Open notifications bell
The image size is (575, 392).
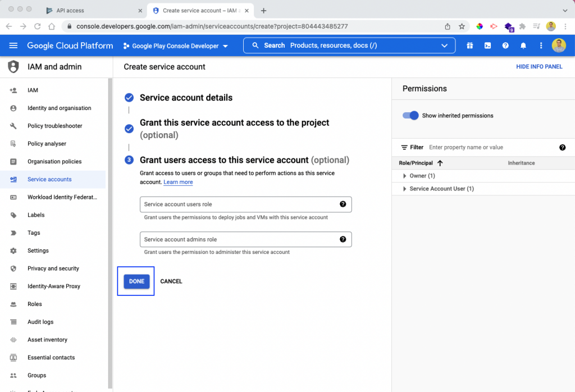[523, 45]
